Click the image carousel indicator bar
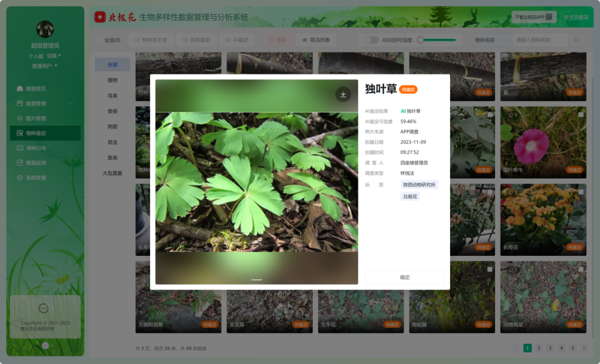Screen dimensions: 600x364 point(257,280)
